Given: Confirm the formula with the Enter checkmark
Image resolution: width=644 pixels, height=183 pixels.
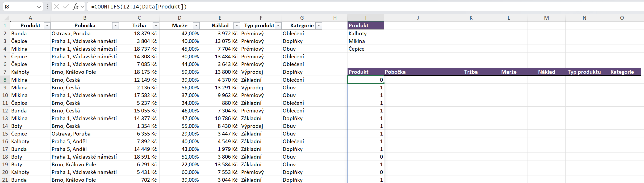Looking at the screenshot, I should pyautogui.click(x=66, y=7).
